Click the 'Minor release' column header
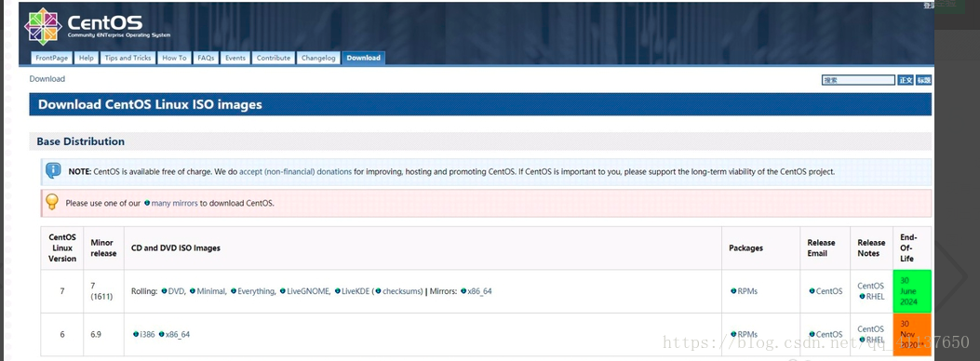This screenshot has height=361, width=980. (x=103, y=247)
